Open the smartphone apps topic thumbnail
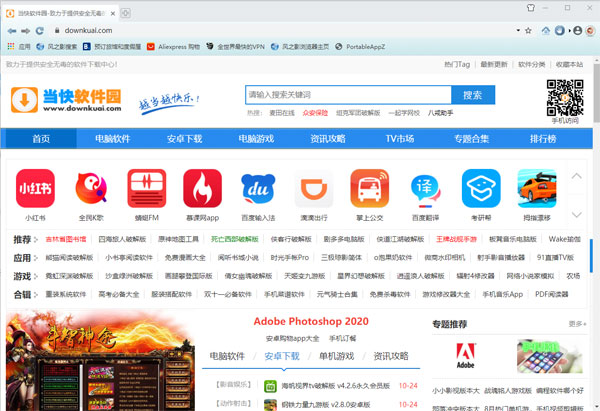Screen dimensions: 600x411 (x=550, y=356)
